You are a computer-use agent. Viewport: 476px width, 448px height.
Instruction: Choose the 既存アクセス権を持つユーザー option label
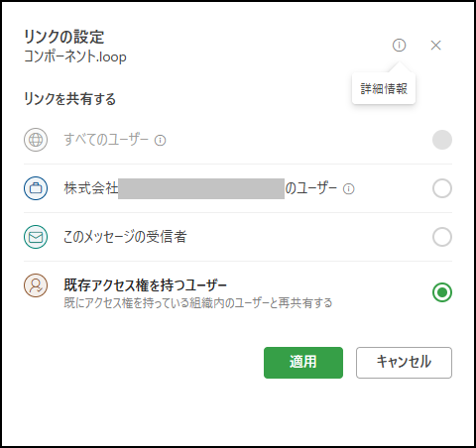pos(145,285)
